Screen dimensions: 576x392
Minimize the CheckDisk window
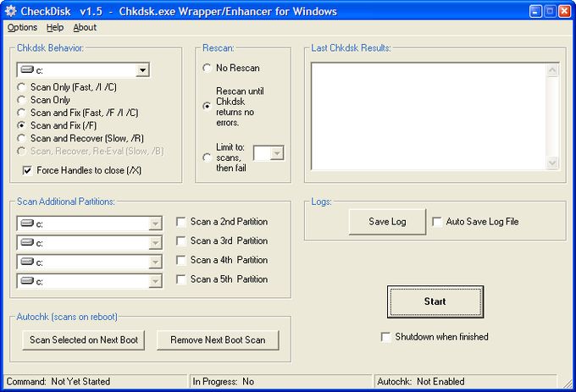point(535,11)
